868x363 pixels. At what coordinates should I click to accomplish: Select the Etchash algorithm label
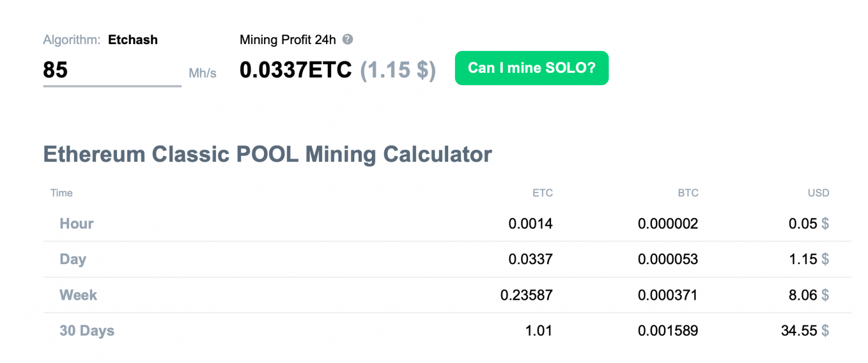(x=133, y=40)
